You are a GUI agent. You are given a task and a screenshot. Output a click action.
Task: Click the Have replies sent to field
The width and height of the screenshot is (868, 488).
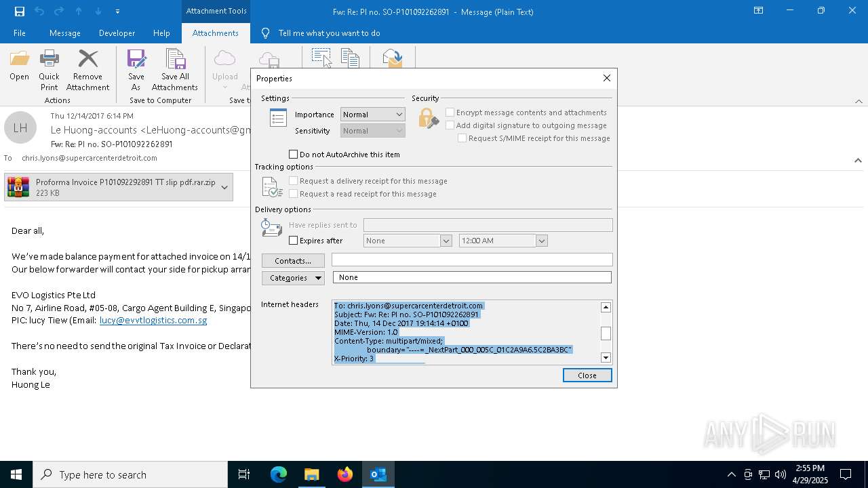click(x=488, y=225)
